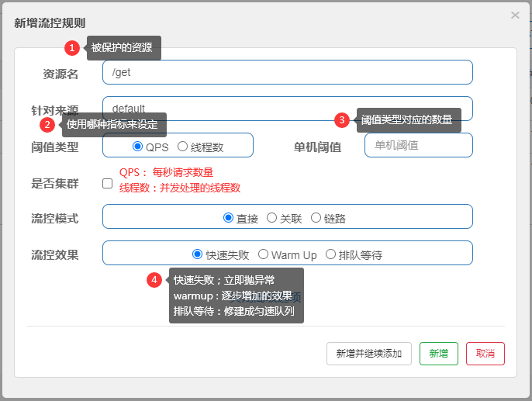
Task: Click the 流控模式 label
Action: tap(54, 219)
